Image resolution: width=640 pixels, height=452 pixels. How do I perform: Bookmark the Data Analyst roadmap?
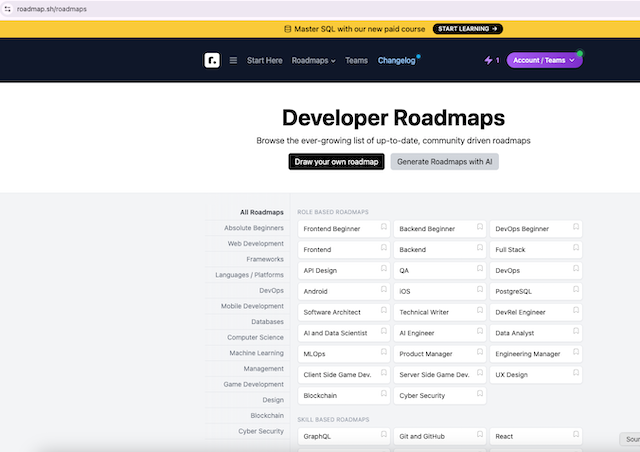pos(576,331)
